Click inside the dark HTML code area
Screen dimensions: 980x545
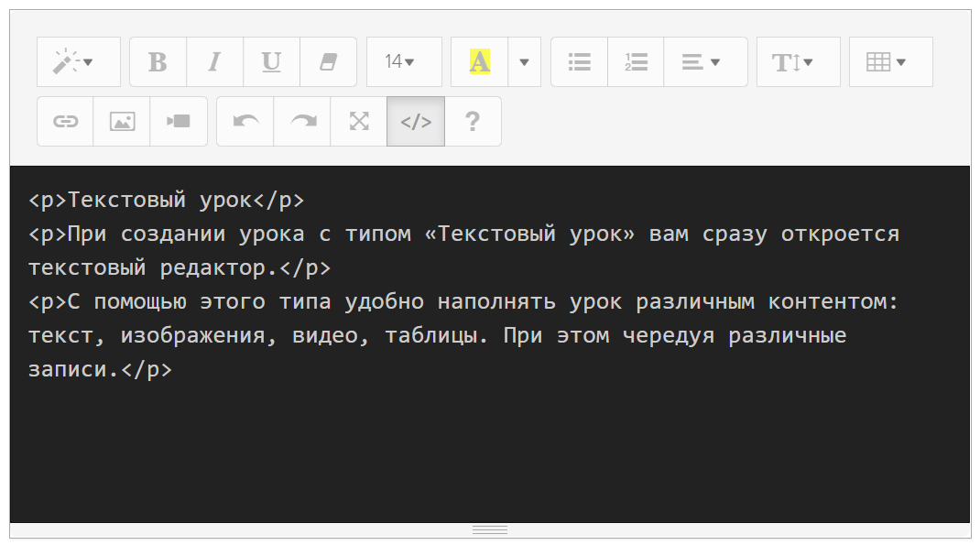click(489, 440)
